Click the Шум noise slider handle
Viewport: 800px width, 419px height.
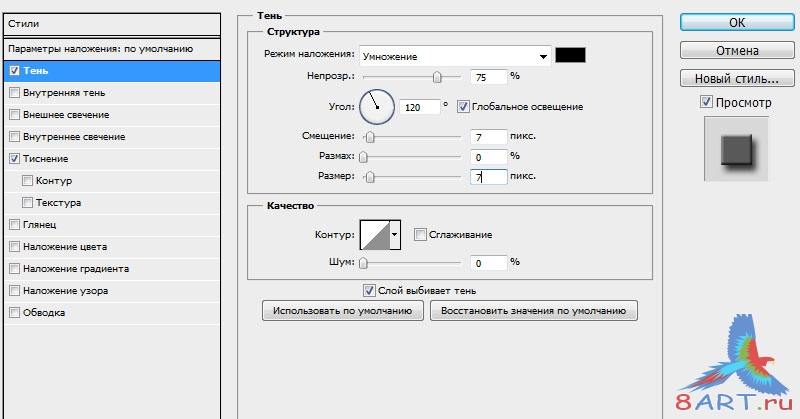coord(363,263)
